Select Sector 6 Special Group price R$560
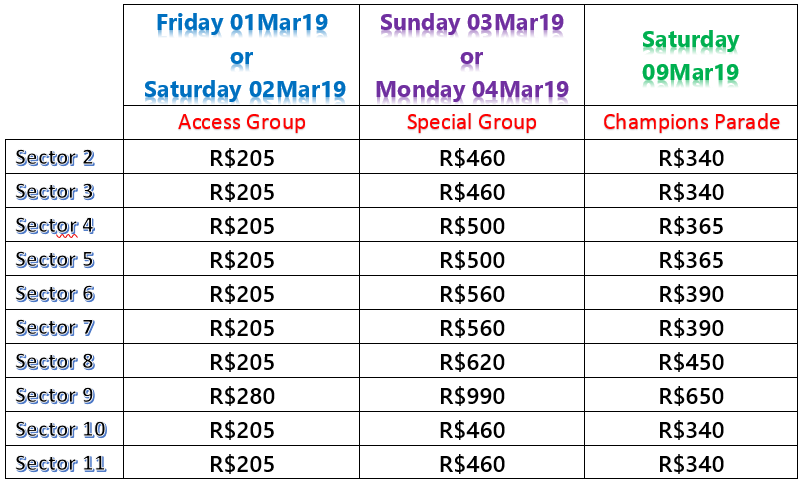The height and width of the screenshot is (483, 802). [472, 294]
